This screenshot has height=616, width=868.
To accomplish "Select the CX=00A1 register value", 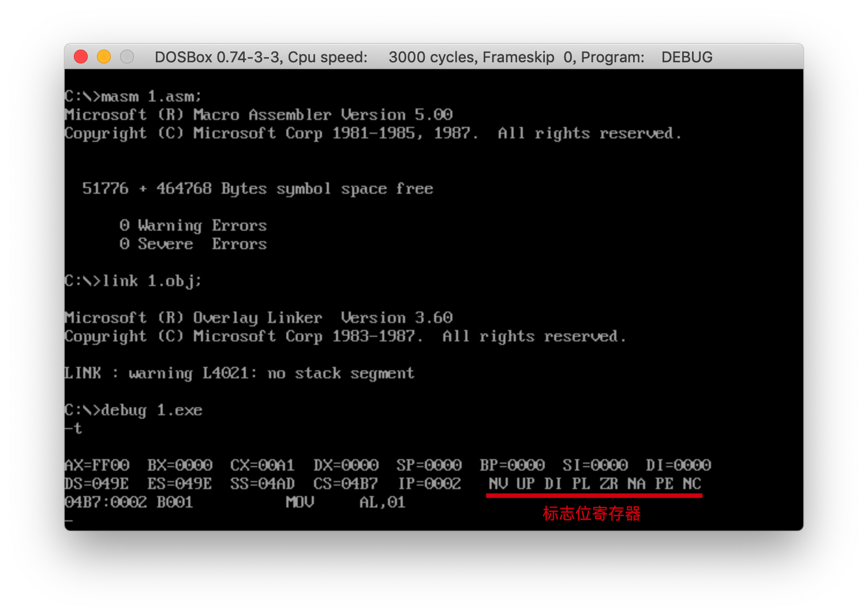I will tap(263, 465).
